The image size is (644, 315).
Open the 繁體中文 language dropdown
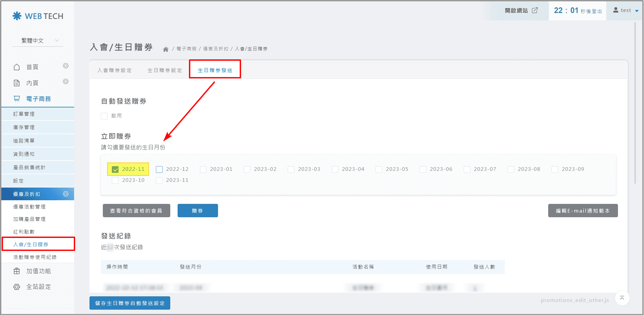click(x=38, y=41)
